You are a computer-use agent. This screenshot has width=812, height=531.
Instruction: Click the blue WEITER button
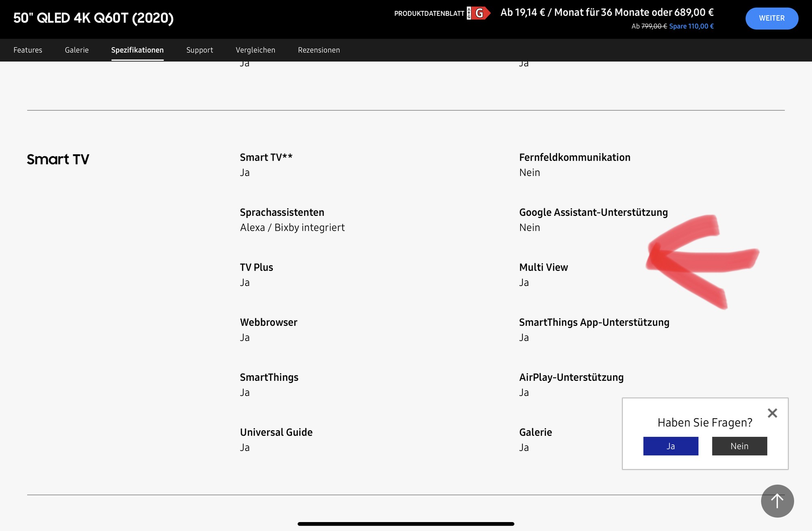click(x=772, y=18)
